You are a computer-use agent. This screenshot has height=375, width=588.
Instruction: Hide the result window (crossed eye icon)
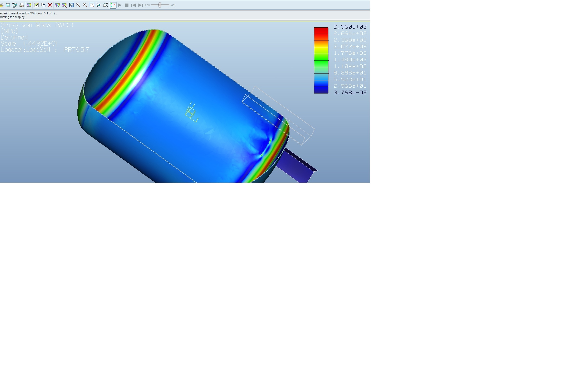[x=64, y=5]
